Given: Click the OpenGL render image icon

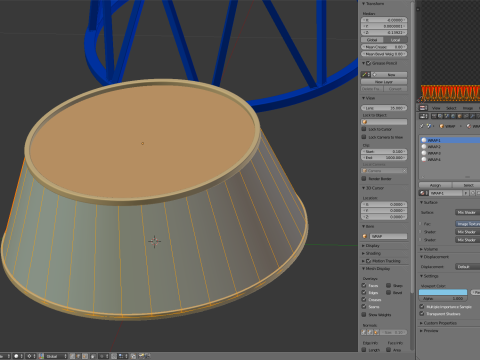Looking at the screenshot, I should [x=141, y=356].
